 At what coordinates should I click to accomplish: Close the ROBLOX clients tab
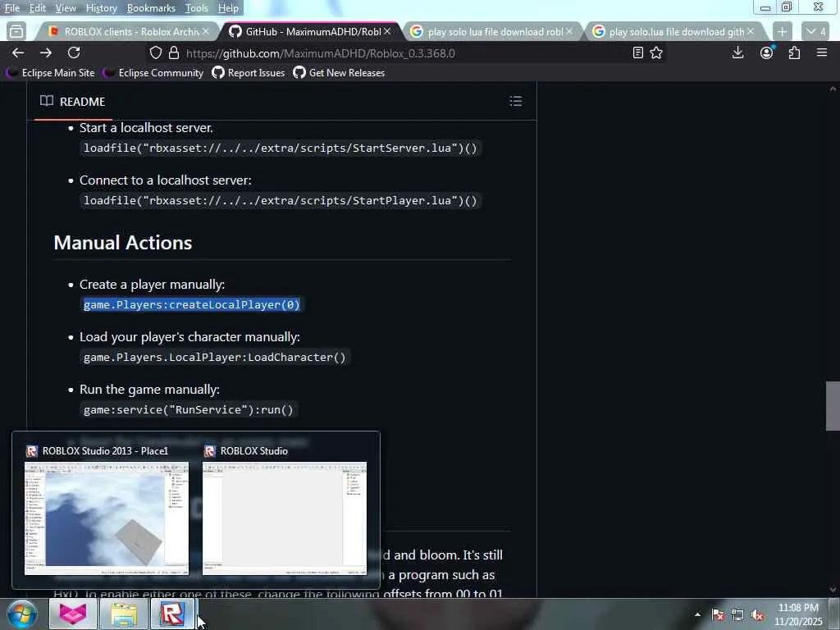[206, 32]
